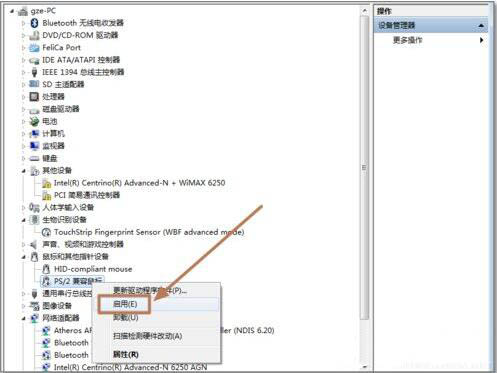This screenshot has height=373, width=497.
Task: Expand the 人体学输入设备 node
Action: tap(23, 208)
